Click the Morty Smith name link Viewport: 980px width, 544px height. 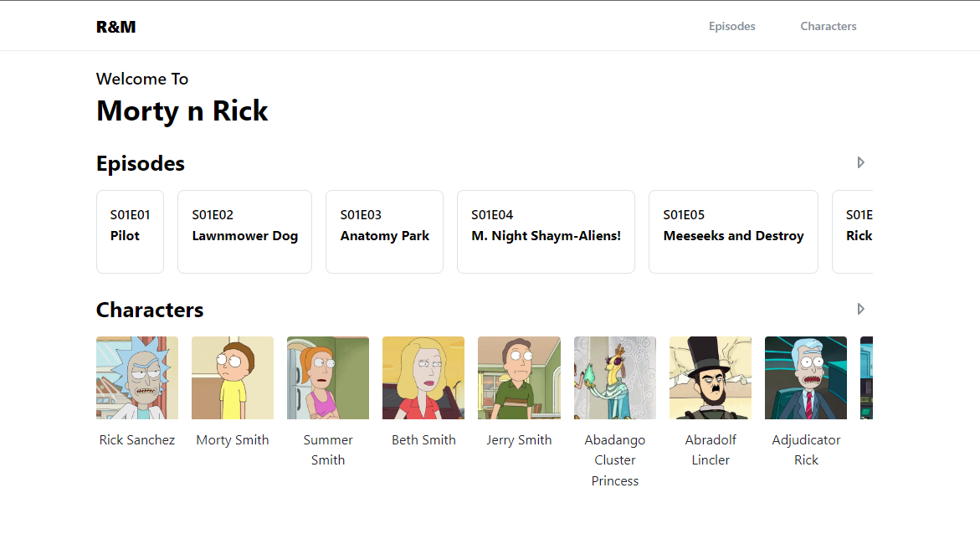[x=233, y=440]
